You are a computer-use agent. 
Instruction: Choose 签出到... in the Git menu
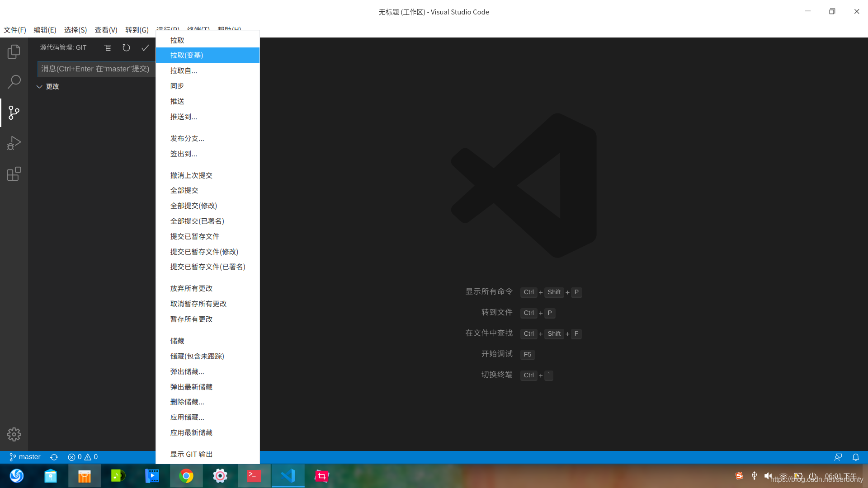point(208,154)
